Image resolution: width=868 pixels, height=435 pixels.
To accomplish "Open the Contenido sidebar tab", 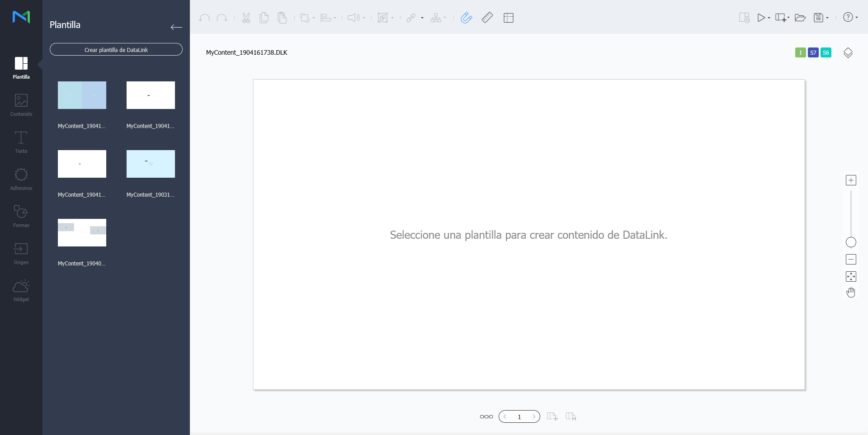I will [21, 105].
